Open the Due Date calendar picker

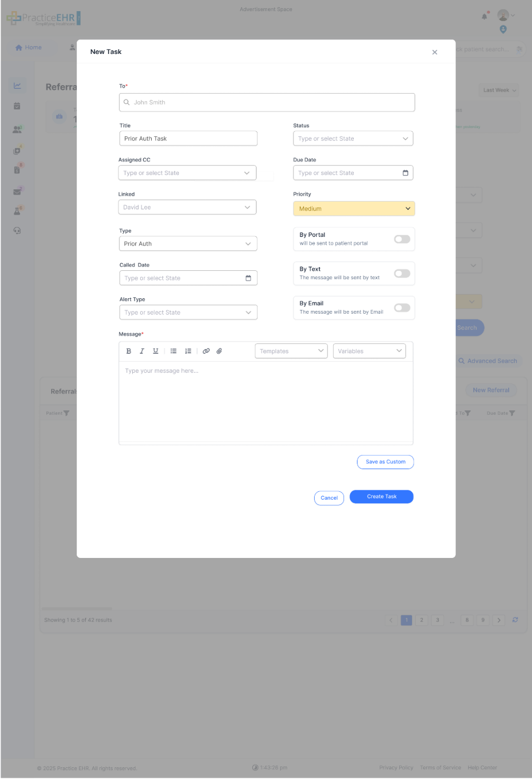(405, 173)
